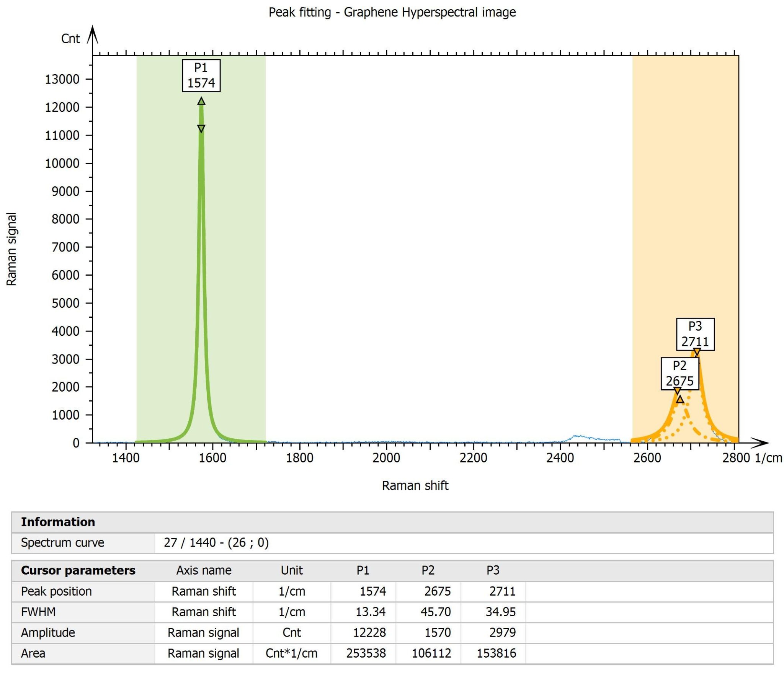The width and height of the screenshot is (784, 676).
Task: Click the P2 2675 peak label box
Action: pyautogui.click(x=679, y=374)
